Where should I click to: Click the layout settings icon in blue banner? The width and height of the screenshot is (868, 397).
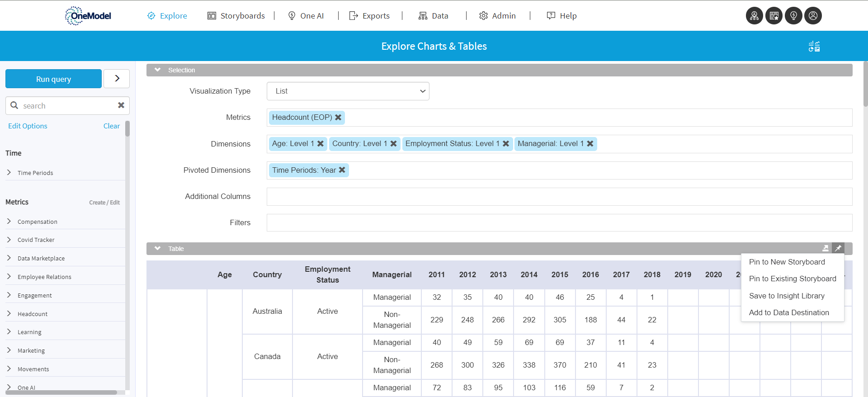pos(814,47)
